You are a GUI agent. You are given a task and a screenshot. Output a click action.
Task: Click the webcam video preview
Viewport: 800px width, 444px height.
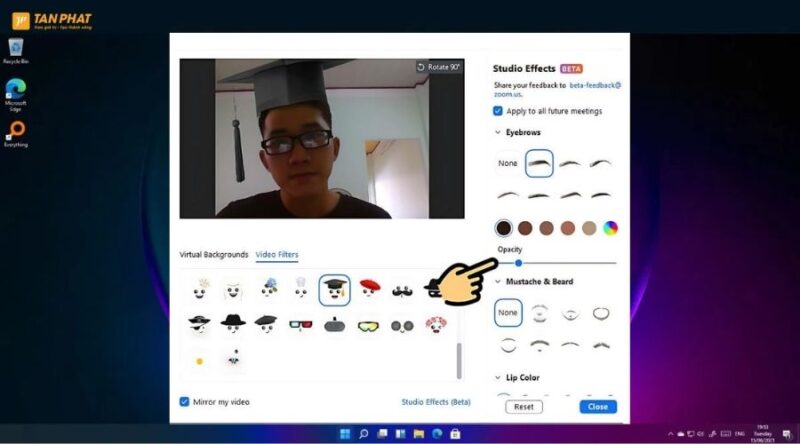pyautogui.click(x=322, y=139)
